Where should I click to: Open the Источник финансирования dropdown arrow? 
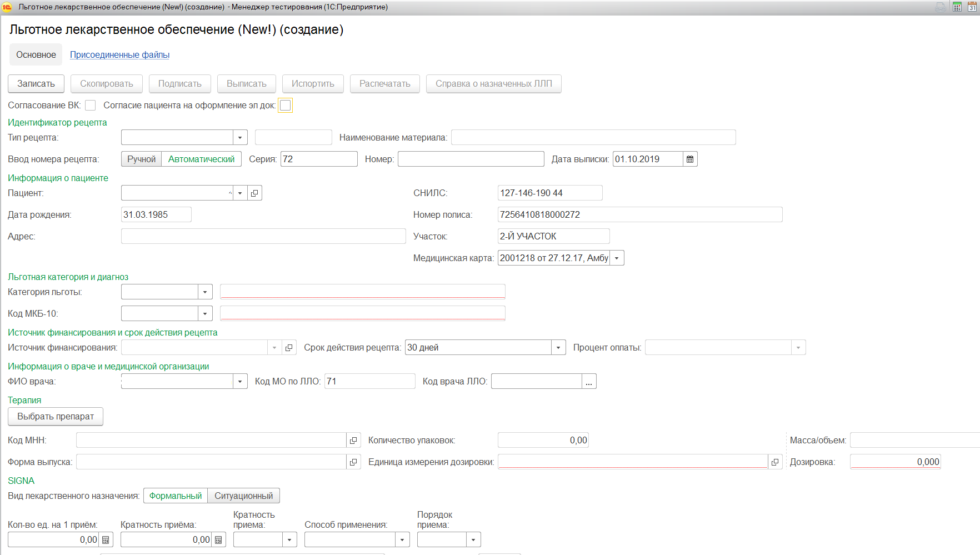point(274,347)
